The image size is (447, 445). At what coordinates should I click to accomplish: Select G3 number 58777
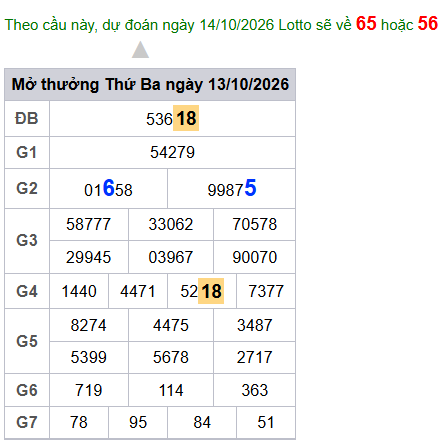(x=88, y=224)
